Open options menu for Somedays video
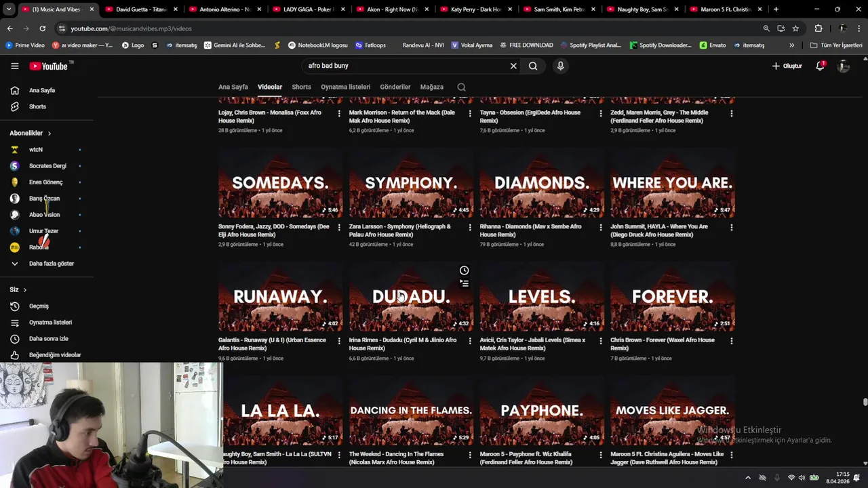The height and width of the screenshot is (488, 868). 339,227
